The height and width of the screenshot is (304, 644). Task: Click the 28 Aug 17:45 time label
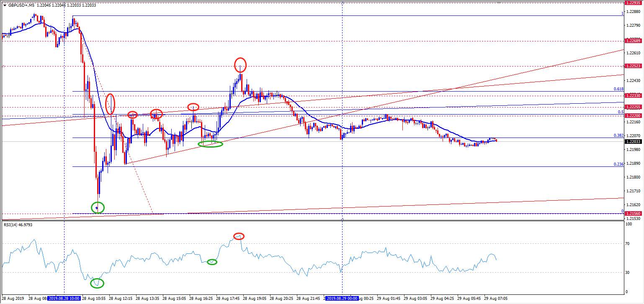click(228, 299)
